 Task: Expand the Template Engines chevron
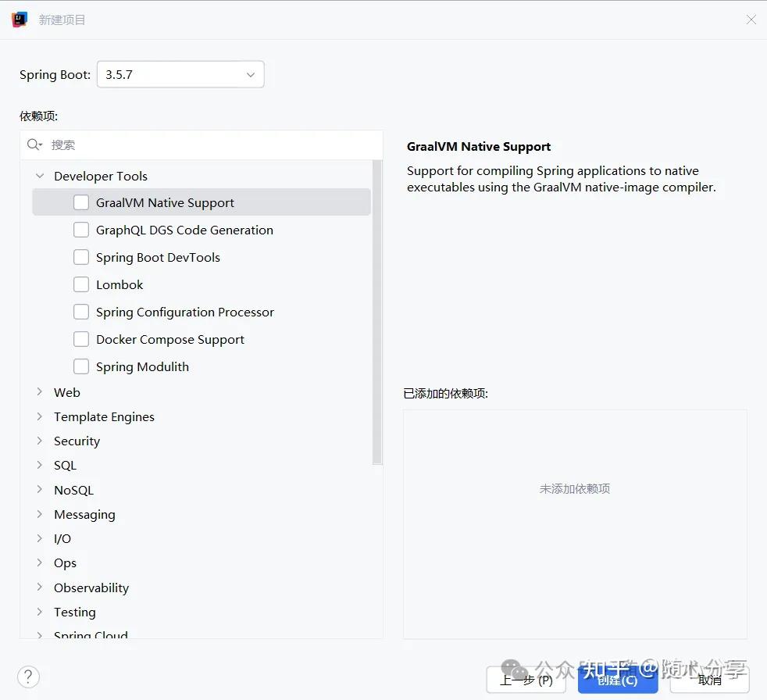click(x=40, y=416)
